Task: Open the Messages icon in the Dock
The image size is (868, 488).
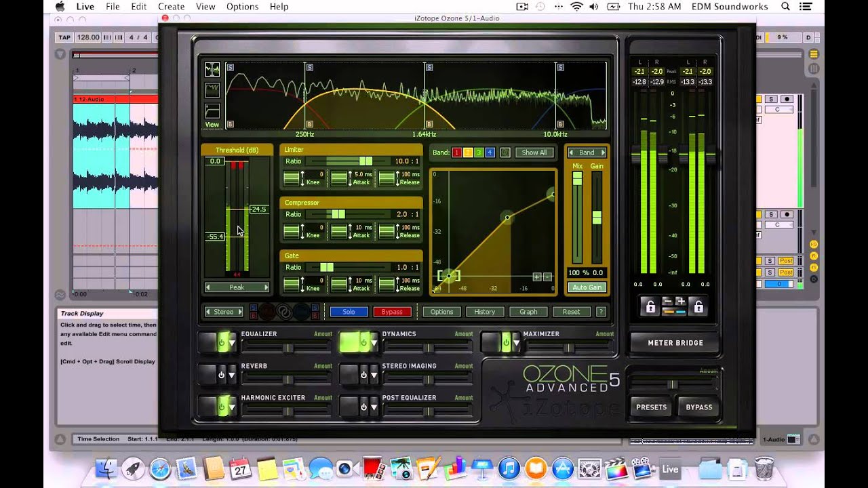Action: pyautogui.click(x=320, y=468)
